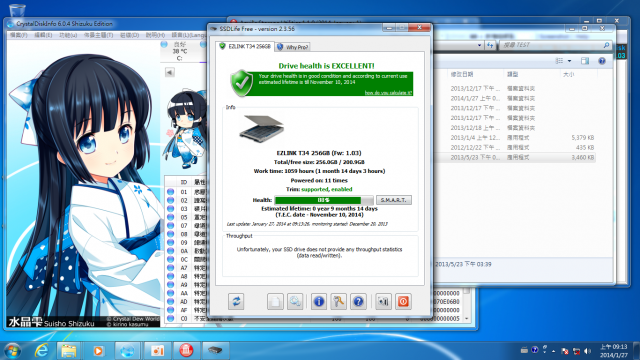Select Explorer row dated 2014/1/27
The height and width of the screenshot is (360, 640).
(515, 98)
